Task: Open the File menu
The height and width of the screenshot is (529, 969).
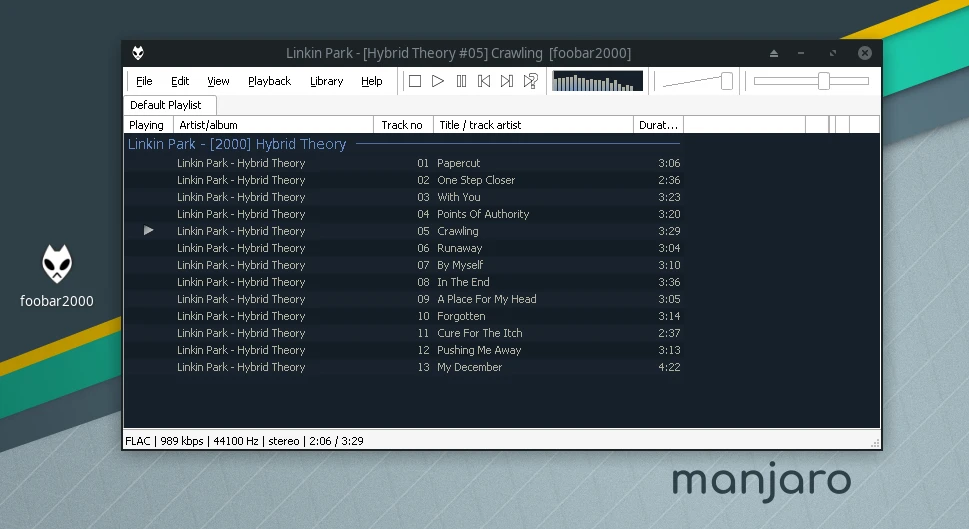Action: [144, 81]
